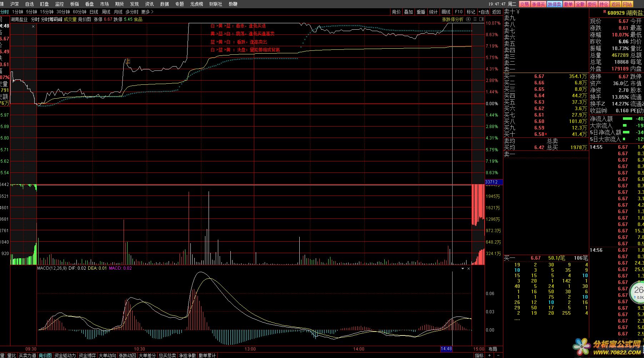
Task: Select the 净挂净撤 indicator tab
Action: 187,355
